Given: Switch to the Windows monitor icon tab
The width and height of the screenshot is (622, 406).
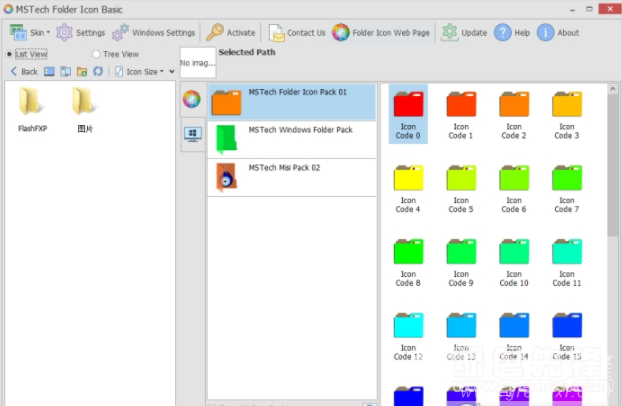Looking at the screenshot, I should (193, 135).
